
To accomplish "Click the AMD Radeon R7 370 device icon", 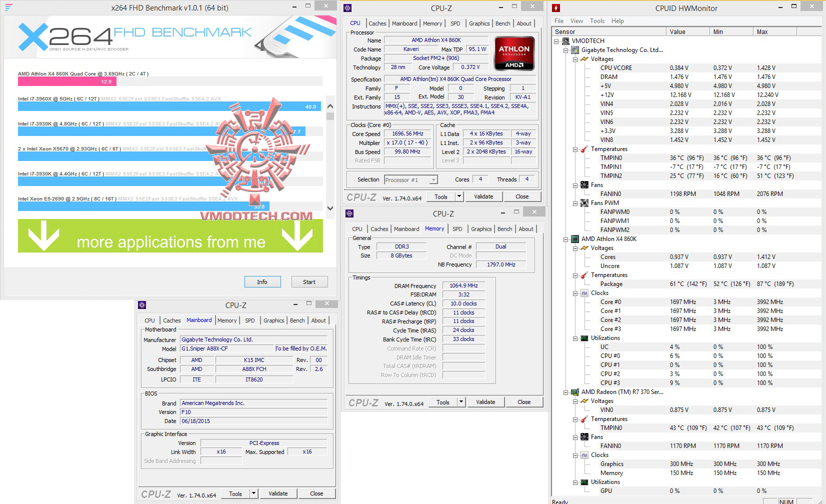I will [575, 392].
